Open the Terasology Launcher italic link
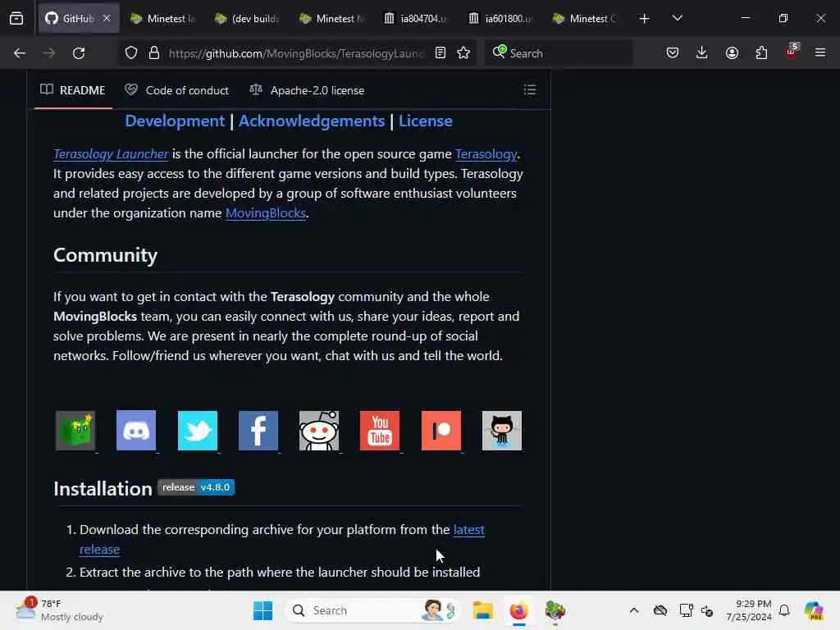This screenshot has height=630, width=840. 111,154
